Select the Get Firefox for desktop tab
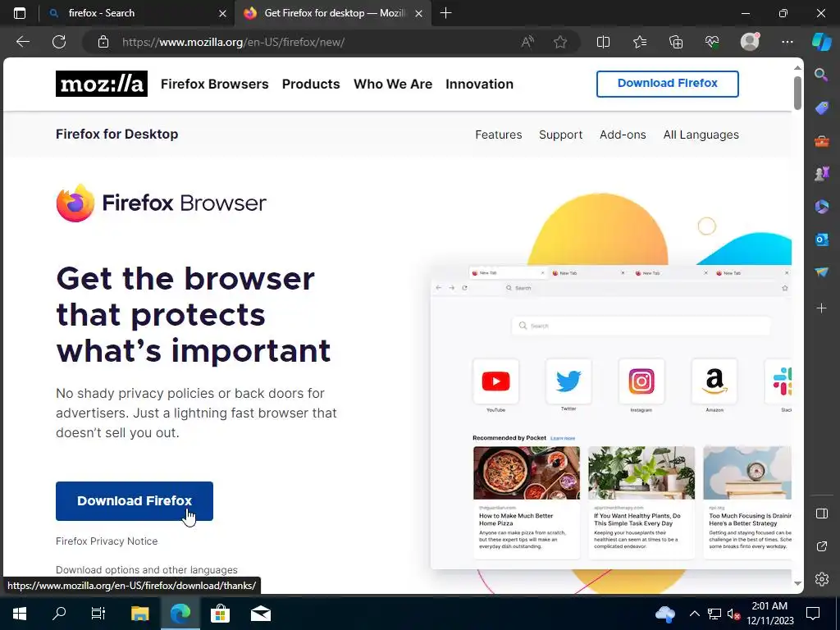Screen dimensions: 840x630 [332, 13]
